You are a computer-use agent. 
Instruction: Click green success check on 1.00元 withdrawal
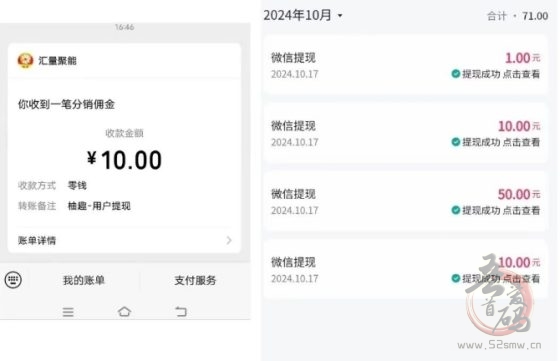[456, 74]
